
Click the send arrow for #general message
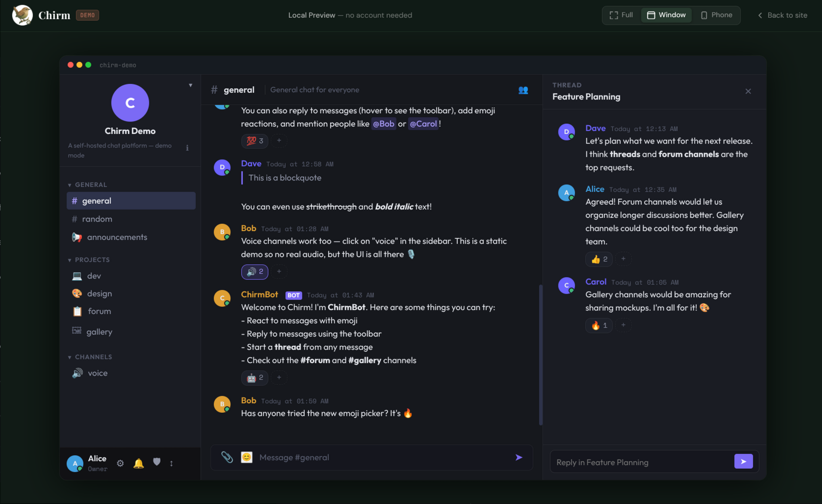point(519,457)
